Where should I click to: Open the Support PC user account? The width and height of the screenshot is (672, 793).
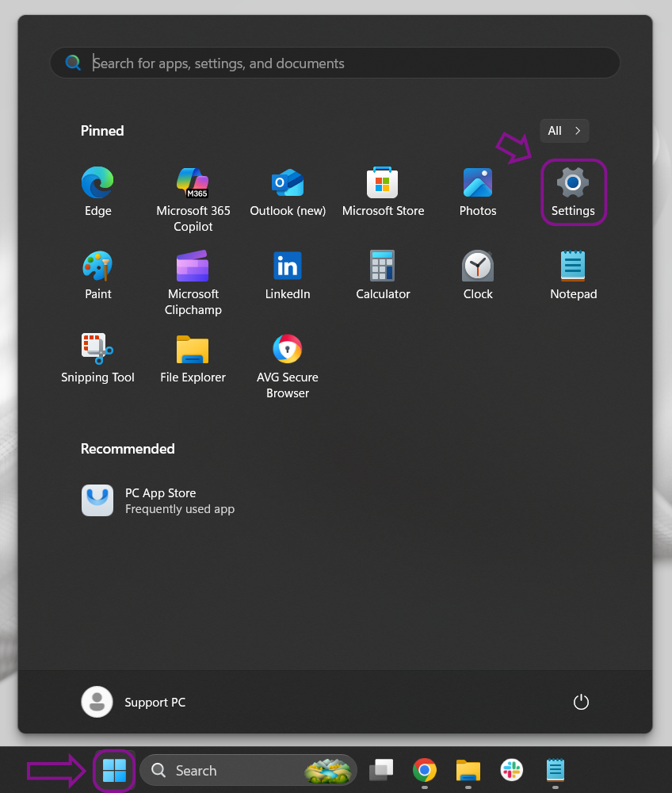134,702
